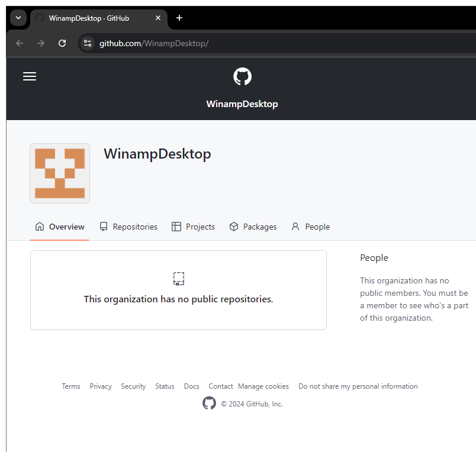The image size is (476, 452).
Task: Click the GitHub octocat logo in the header
Action: pos(242,76)
